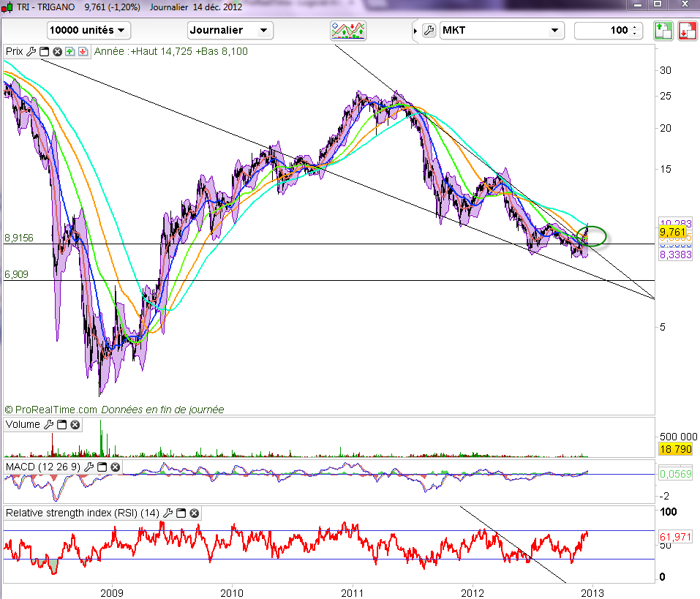The image size is (700, 599).
Task: Open Prix panel wrench settings
Action: [x=31, y=51]
